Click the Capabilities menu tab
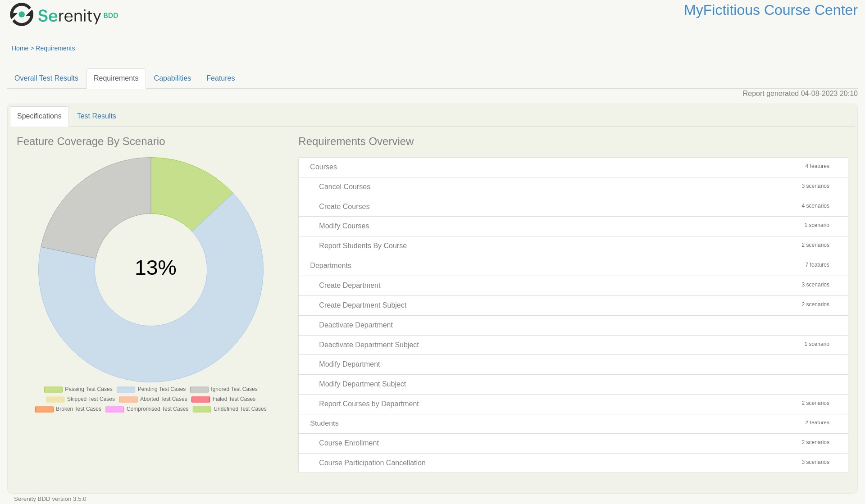The image size is (865, 504). click(x=172, y=78)
